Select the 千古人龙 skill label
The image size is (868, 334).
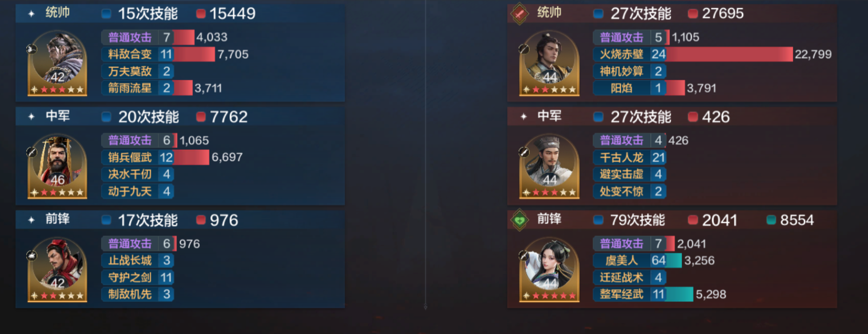coord(621,157)
